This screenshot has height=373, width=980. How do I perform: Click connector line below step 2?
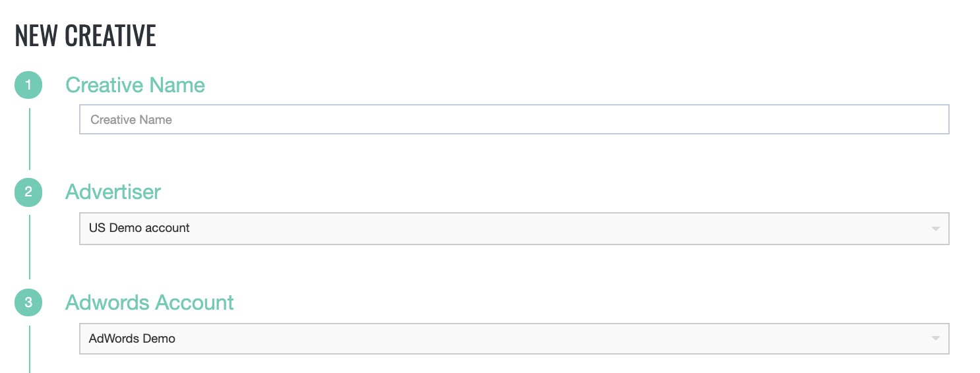pos(30,246)
